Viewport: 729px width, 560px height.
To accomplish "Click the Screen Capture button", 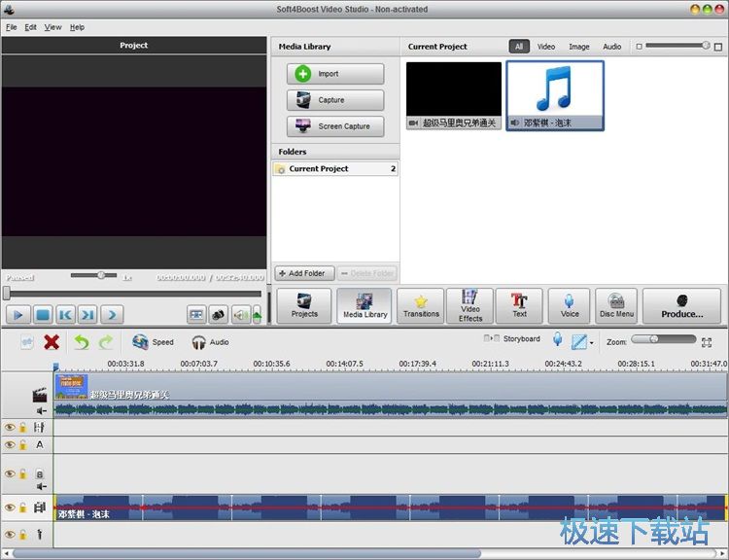I will coord(335,126).
